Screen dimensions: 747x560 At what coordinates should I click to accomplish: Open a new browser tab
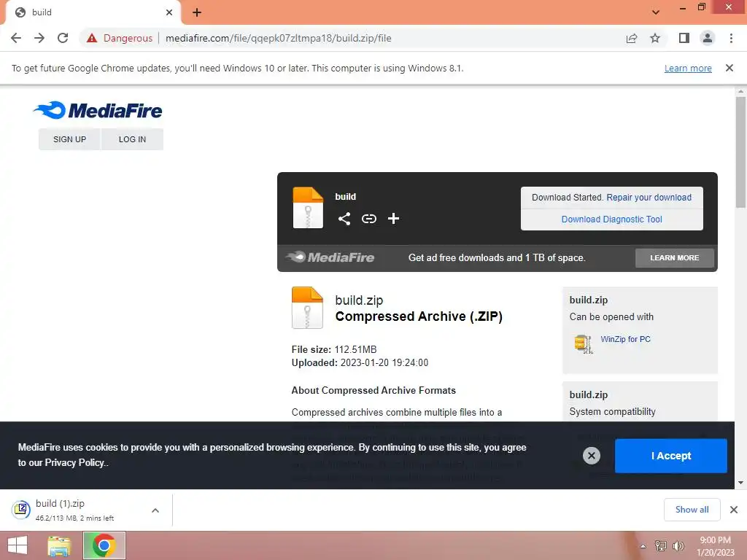(197, 12)
